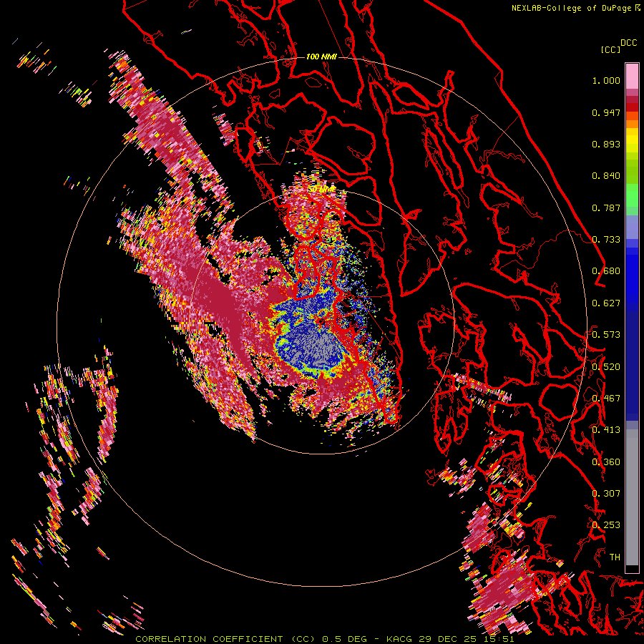This screenshot has height=644, width=644.
Task: Select the 0.627 color scale value
Action: tap(606, 303)
